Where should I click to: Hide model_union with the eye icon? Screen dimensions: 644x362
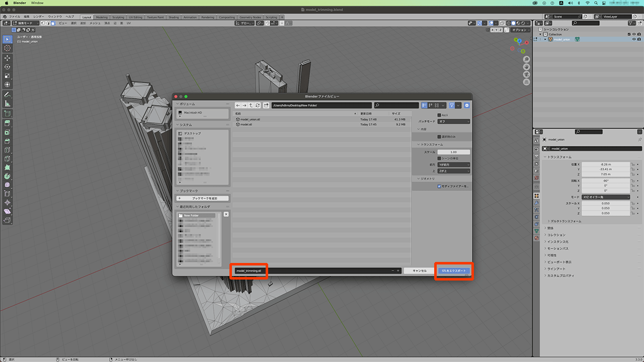(x=634, y=39)
